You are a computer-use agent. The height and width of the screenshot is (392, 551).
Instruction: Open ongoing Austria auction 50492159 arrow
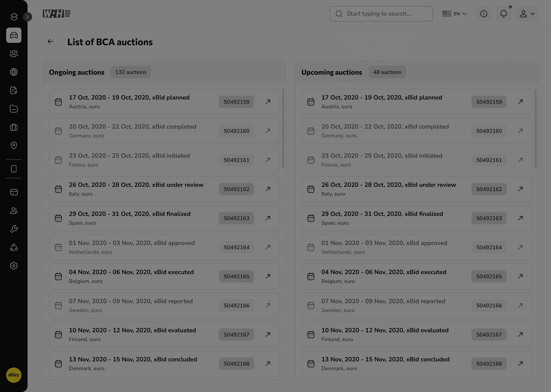click(268, 102)
